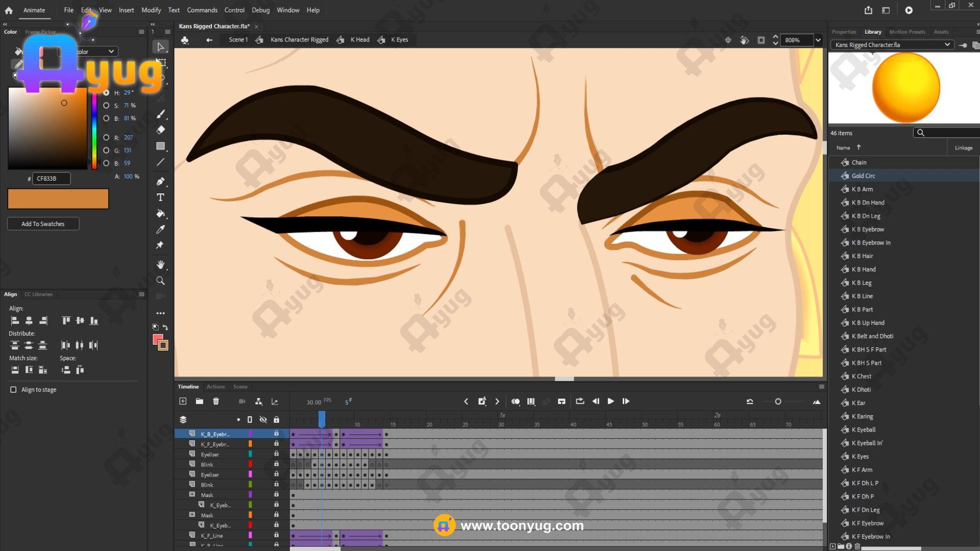Open the Kans Rigged Character.fla library dropdown

pyautogui.click(x=947, y=45)
